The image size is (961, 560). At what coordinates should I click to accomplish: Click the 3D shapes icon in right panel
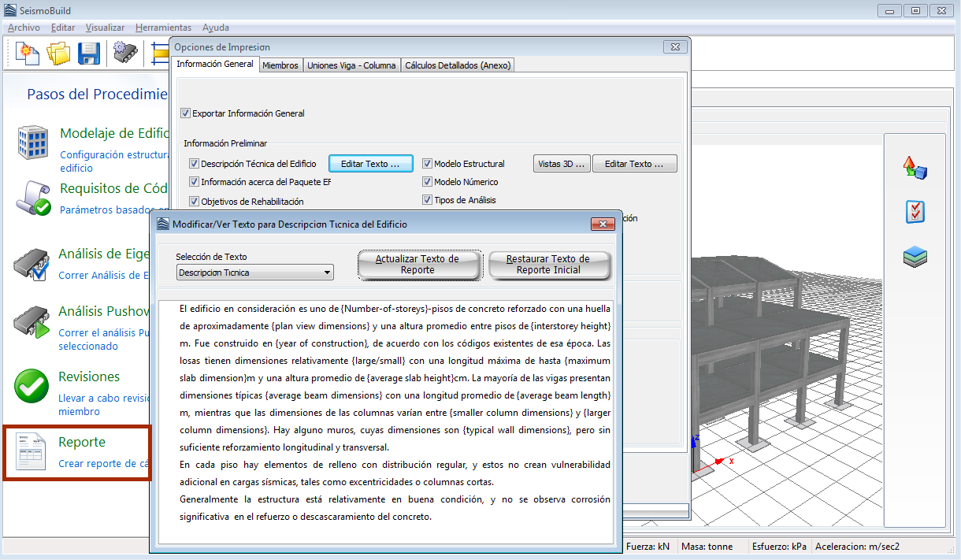(x=915, y=167)
